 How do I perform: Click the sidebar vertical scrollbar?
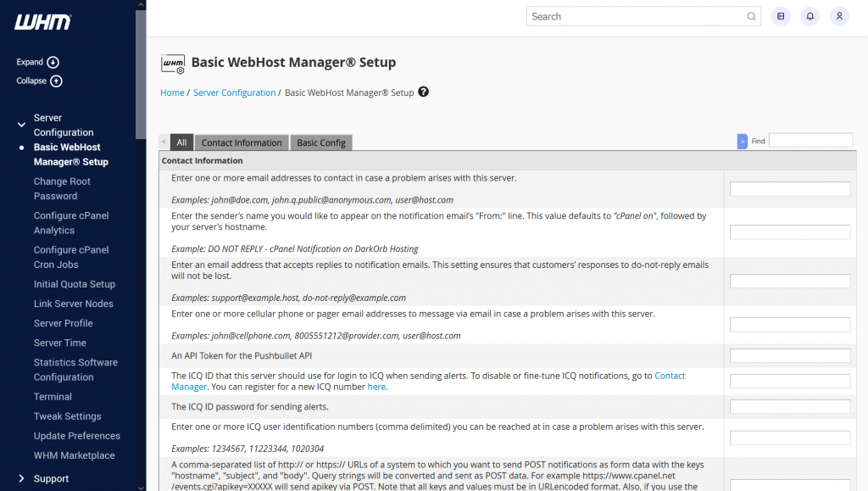pos(141,75)
